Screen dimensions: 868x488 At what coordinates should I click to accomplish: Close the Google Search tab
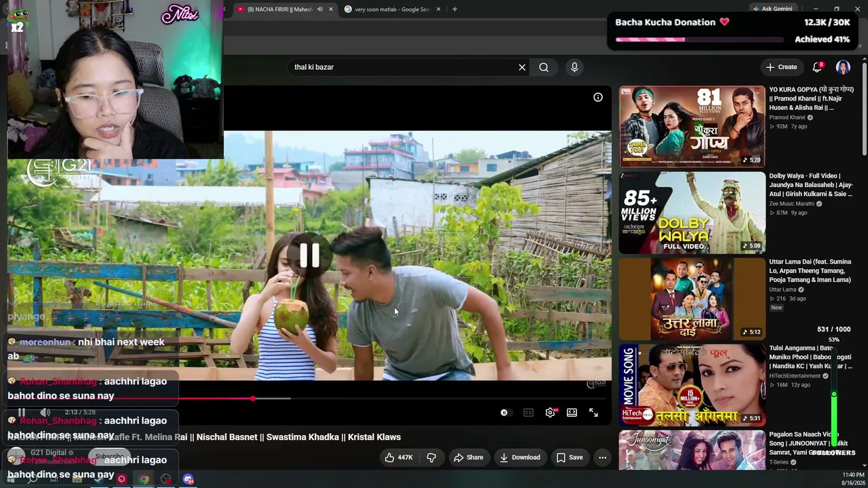tap(439, 9)
